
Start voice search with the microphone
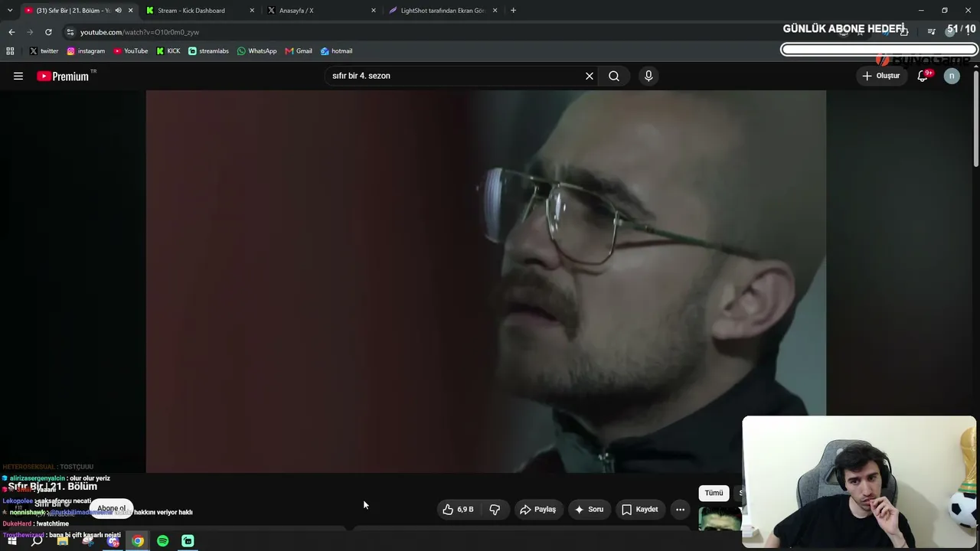(x=648, y=76)
